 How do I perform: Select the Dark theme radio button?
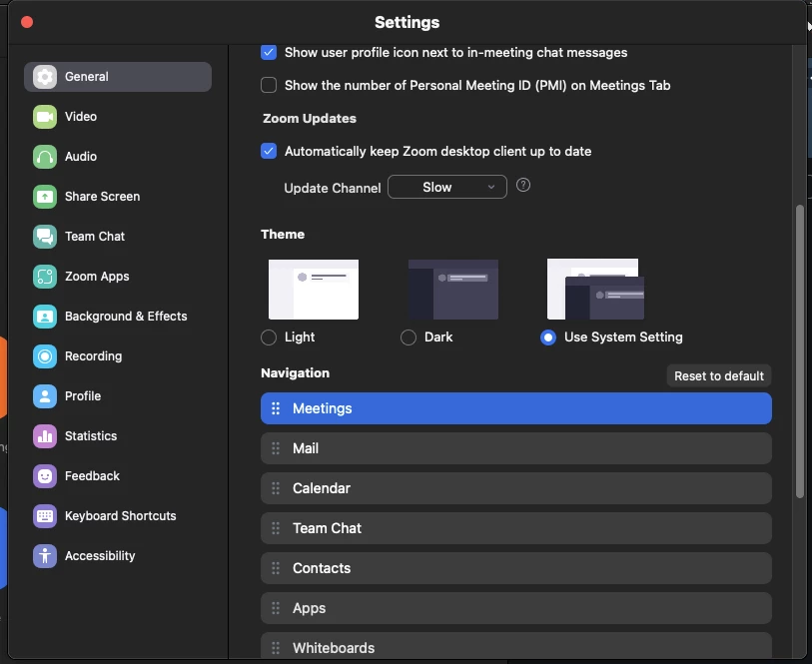coord(408,337)
